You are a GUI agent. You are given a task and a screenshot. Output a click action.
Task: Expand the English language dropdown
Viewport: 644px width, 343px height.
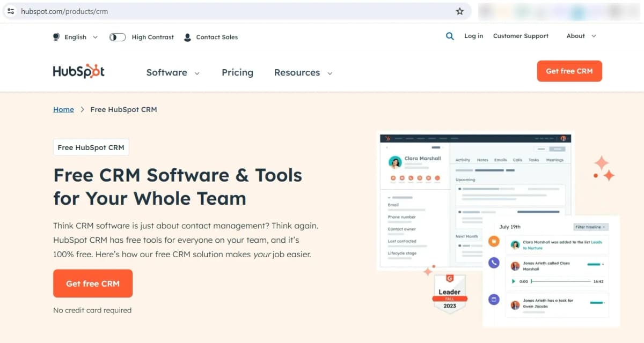81,37
